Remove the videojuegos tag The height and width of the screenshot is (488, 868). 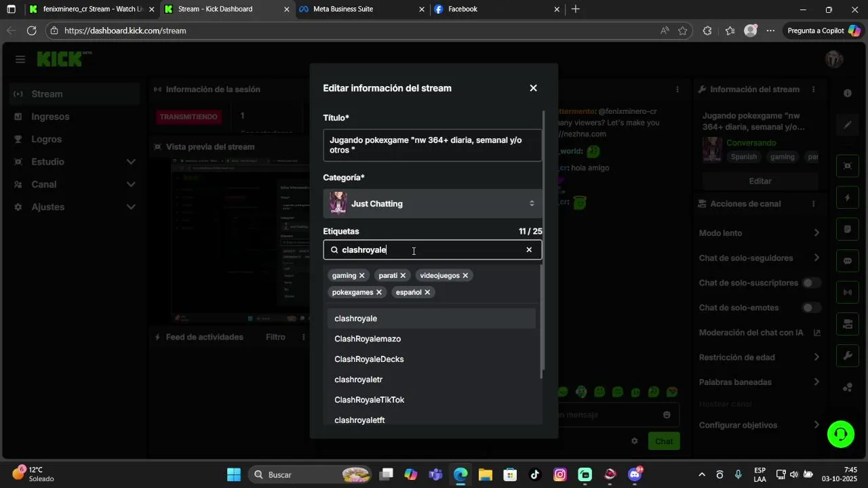tap(465, 276)
